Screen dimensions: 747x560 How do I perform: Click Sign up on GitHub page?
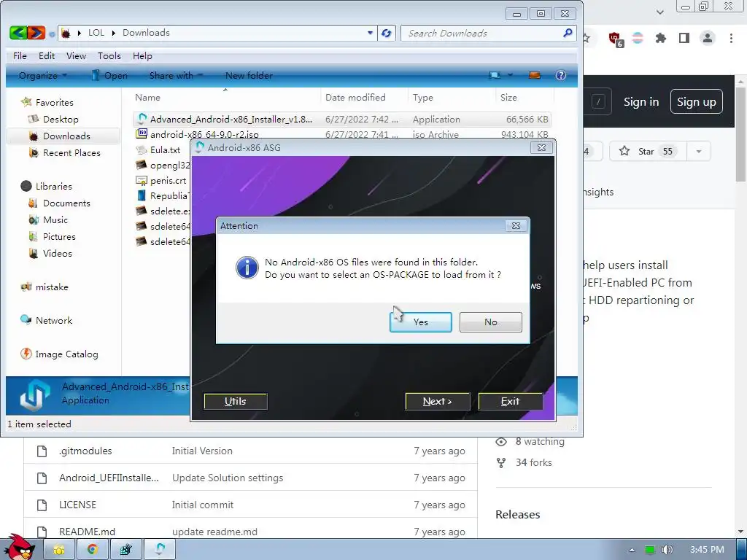click(x=697, y=101)
